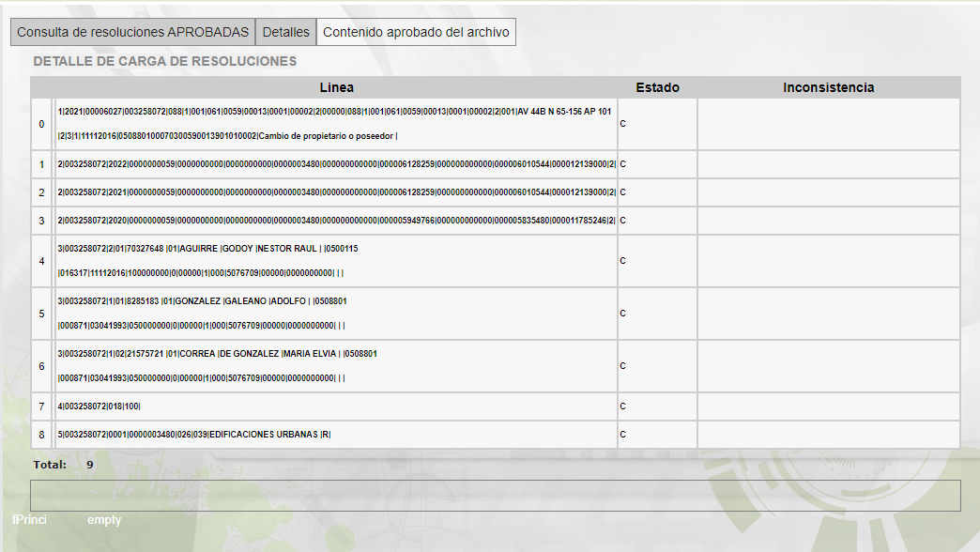Select the line text for year 2020

336,221
